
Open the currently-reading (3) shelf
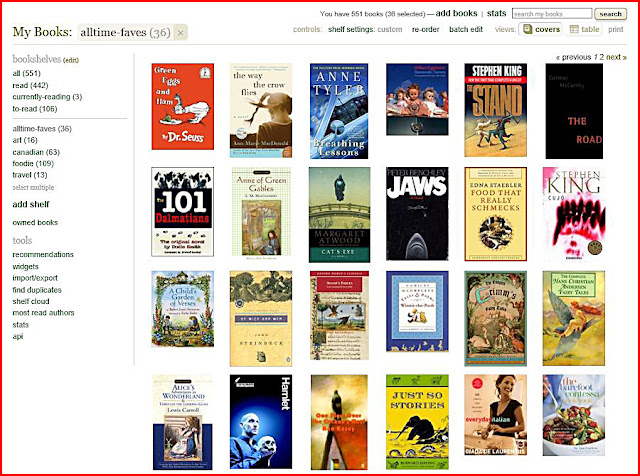point(47,97)
